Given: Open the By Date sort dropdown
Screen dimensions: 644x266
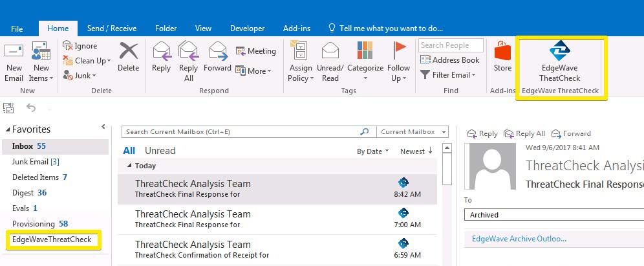Looking at the screenshot, I should click(372, 151).
